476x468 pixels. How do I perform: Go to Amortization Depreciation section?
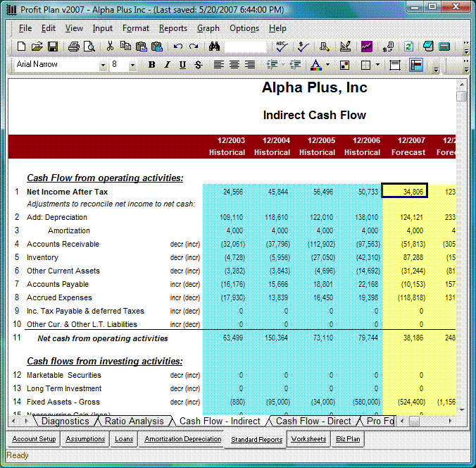183,439
